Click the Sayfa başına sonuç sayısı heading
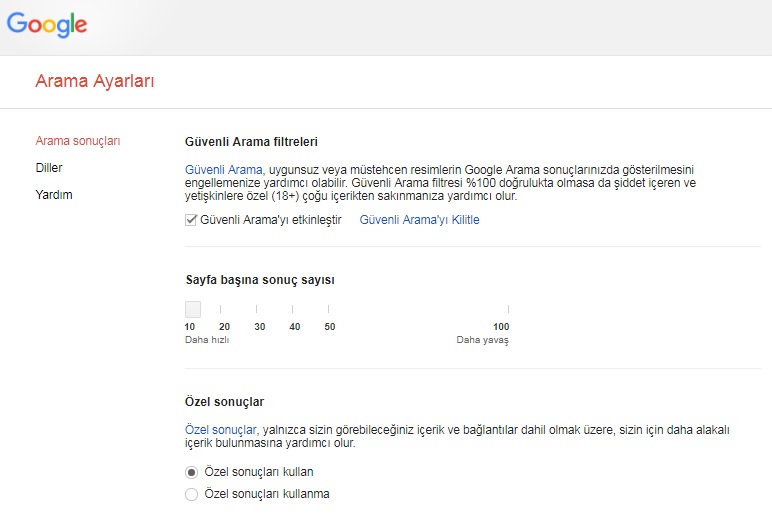The width and height of the screenshot is (772, 514). [260, 280]
